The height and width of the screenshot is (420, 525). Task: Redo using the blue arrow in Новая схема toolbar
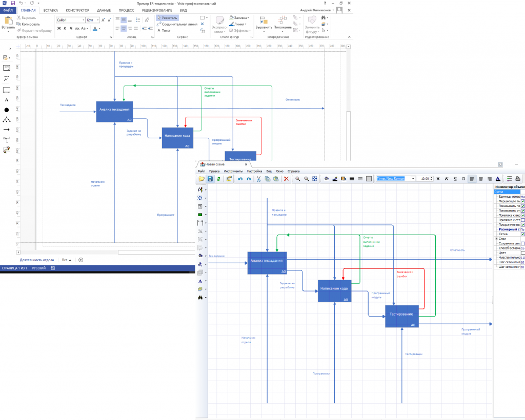point(249,179)
